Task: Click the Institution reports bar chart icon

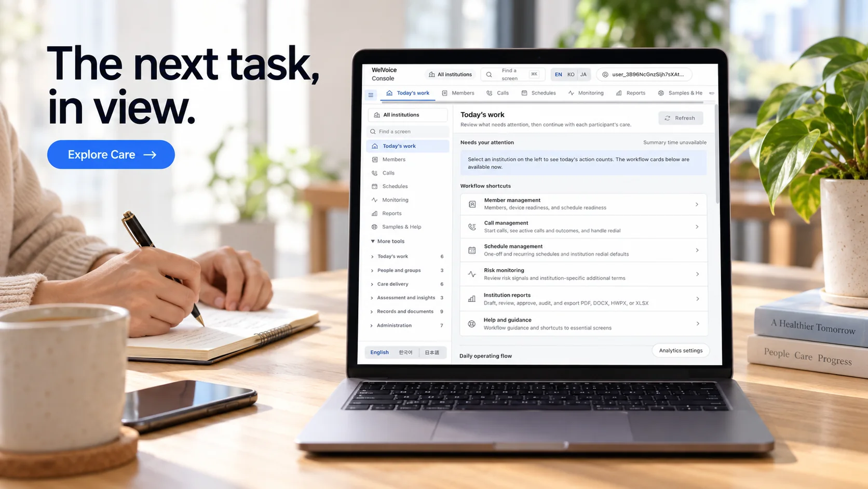Action: click(x=472, y=299)
